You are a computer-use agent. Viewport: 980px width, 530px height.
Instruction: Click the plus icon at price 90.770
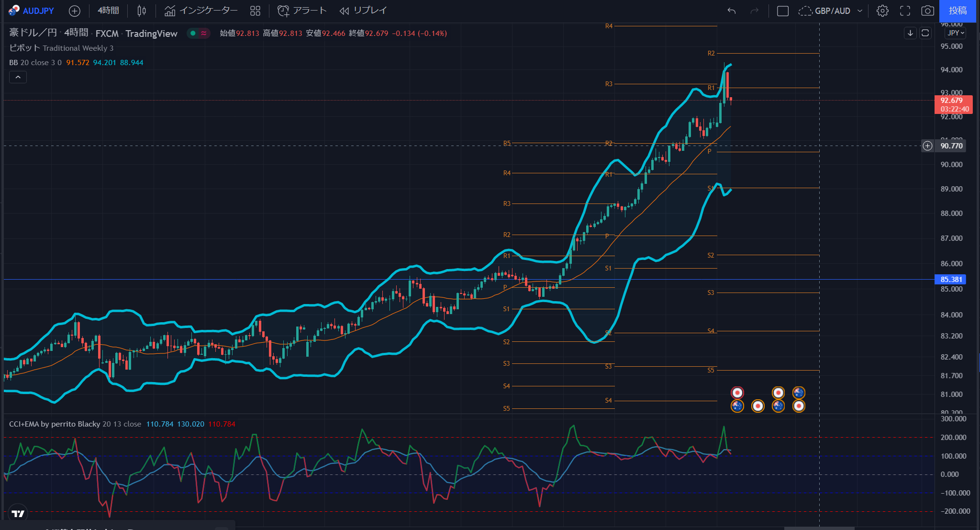click(x=927, y=146)
